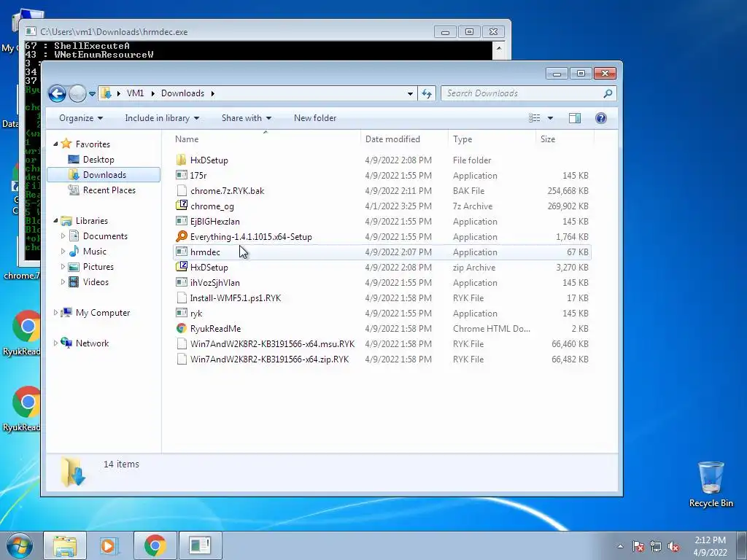Open the Organize menu
This screenshot has width=747, height=560.
[80, 118]
